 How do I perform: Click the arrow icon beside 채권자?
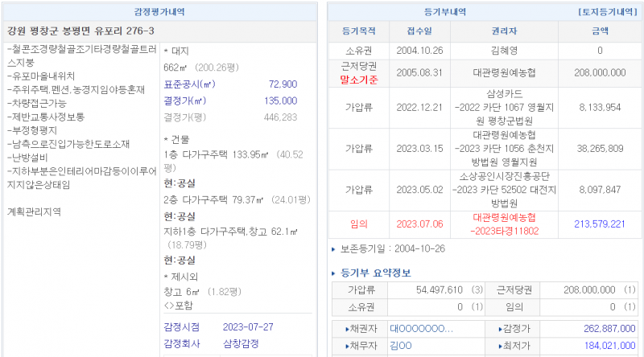[348, 330]
